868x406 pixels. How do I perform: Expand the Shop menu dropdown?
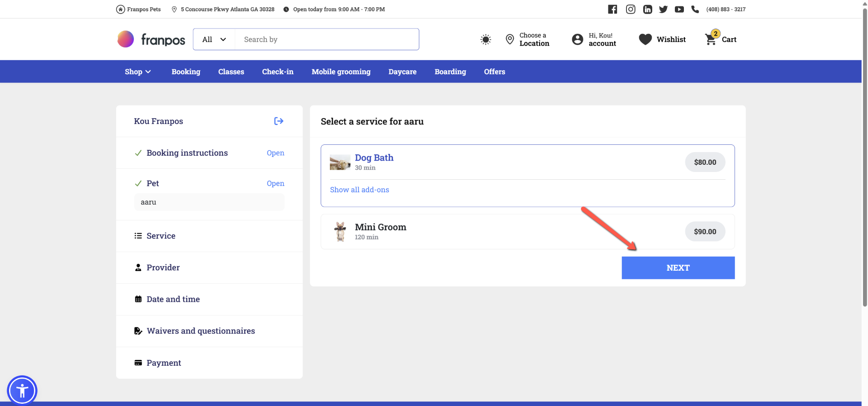(x=138, y=72)
